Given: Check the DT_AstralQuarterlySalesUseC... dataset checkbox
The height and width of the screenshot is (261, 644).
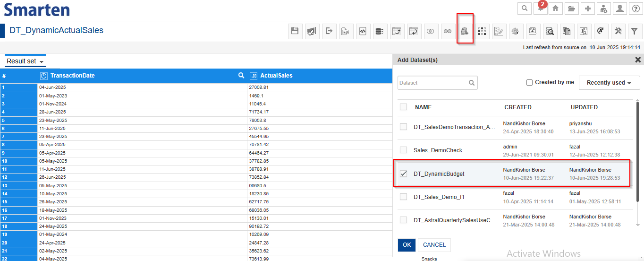Looking at the screenshot, I should click(403, 220).
